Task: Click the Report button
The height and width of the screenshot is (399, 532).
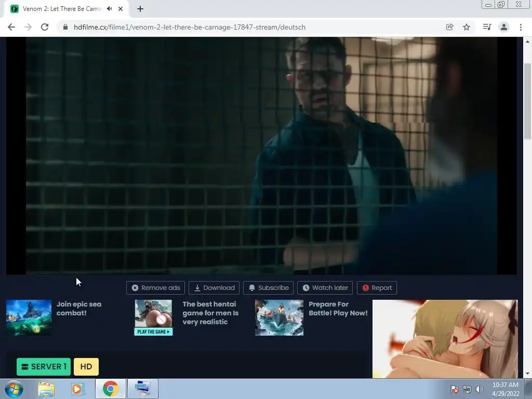Action: (x=377, y=288)
